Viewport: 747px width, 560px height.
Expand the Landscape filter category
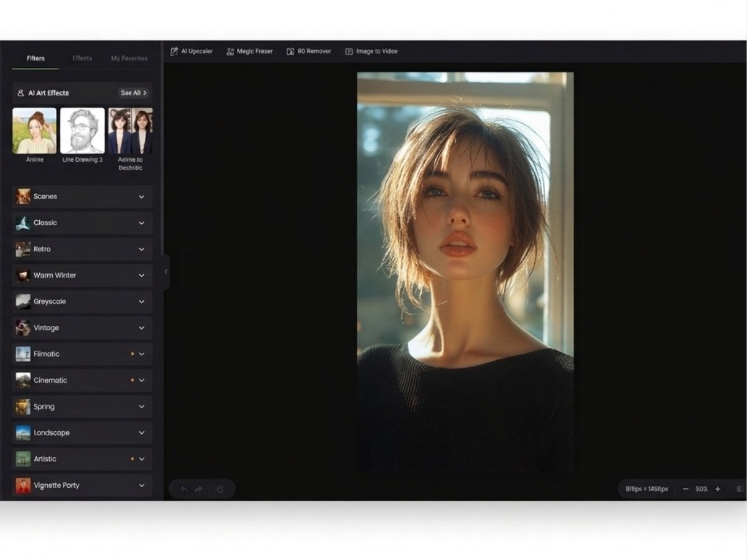[82, 433]
